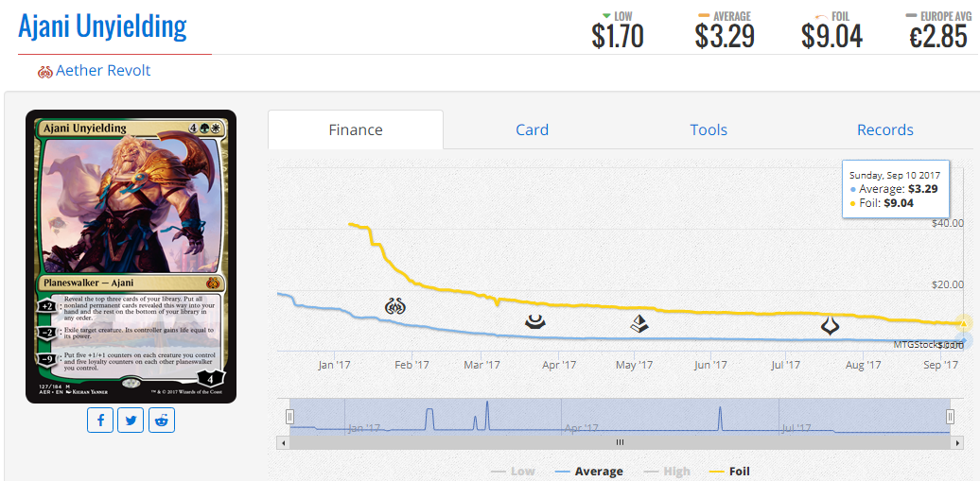This screenshot has width=980, height=481.
Task: Click the Ajani Unyielding card image
Action: [131, 257]
